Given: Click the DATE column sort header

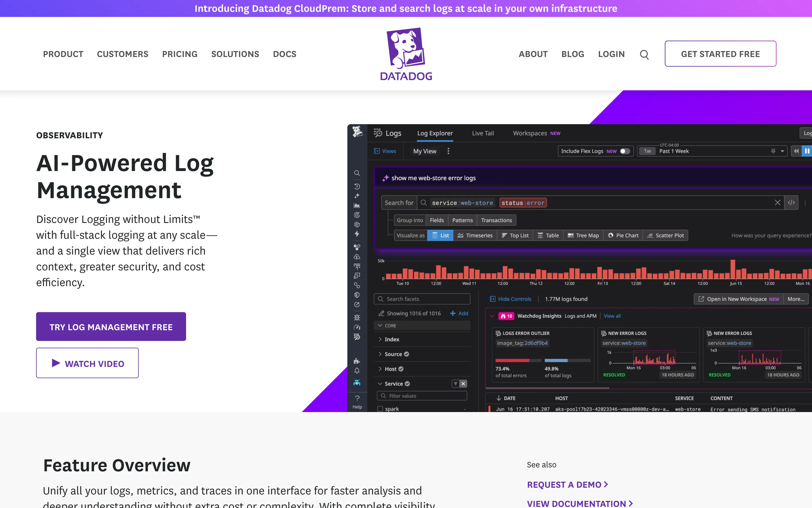Looking at the screenshot, I should 506,398.
